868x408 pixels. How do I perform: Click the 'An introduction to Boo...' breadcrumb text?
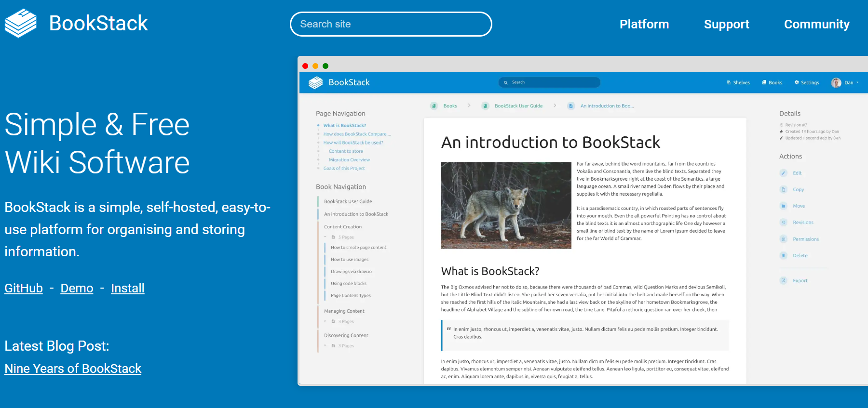coord(607,106)
